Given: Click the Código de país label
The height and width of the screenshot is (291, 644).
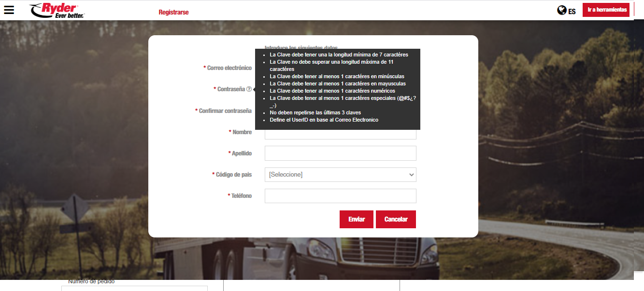Looking at the screenshot, I should pyautogui.click(x=233, y=175).
